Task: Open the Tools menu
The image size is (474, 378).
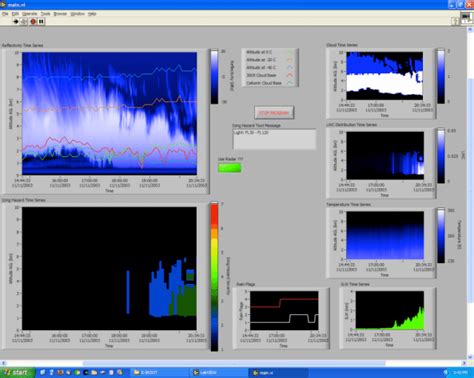Action: 45,14
